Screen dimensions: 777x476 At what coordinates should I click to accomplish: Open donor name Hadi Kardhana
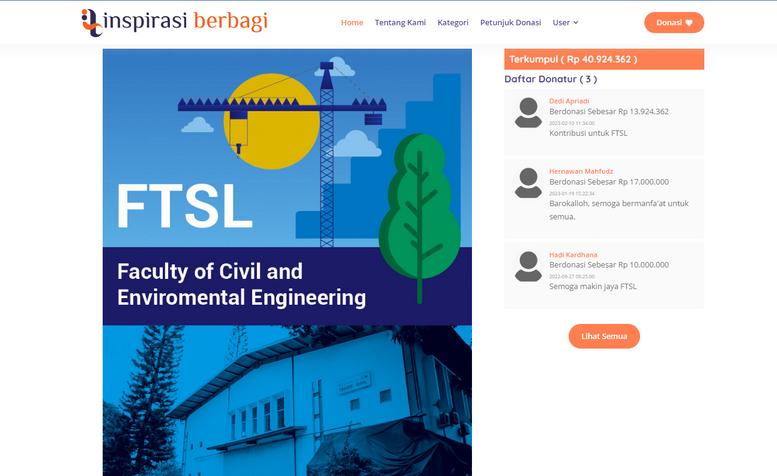tap(573, 255)
